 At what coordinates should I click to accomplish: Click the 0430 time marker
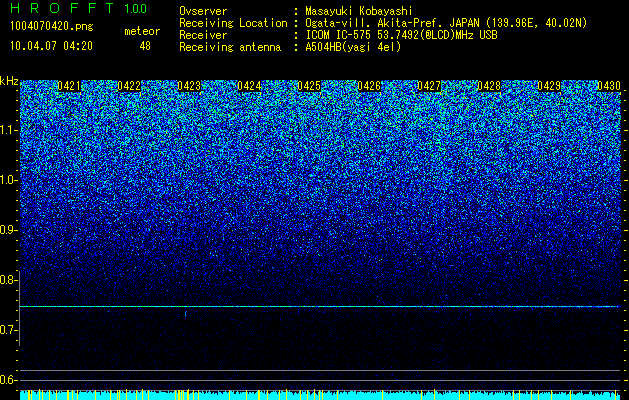pos(609,86)
